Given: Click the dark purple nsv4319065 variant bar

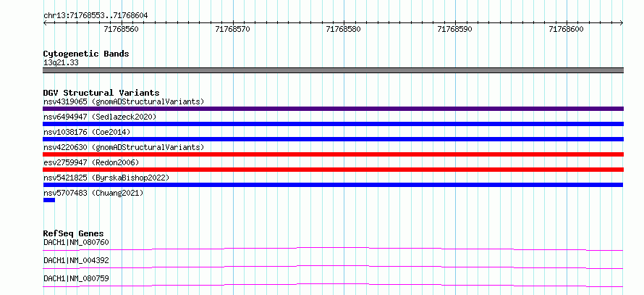Looking at the screenshot, I should click(x=333, y=109).
